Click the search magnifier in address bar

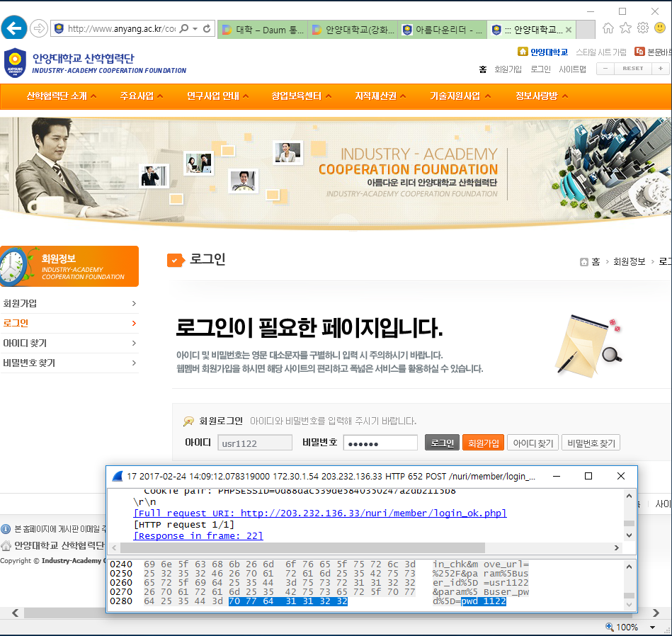tap(184, 29)
